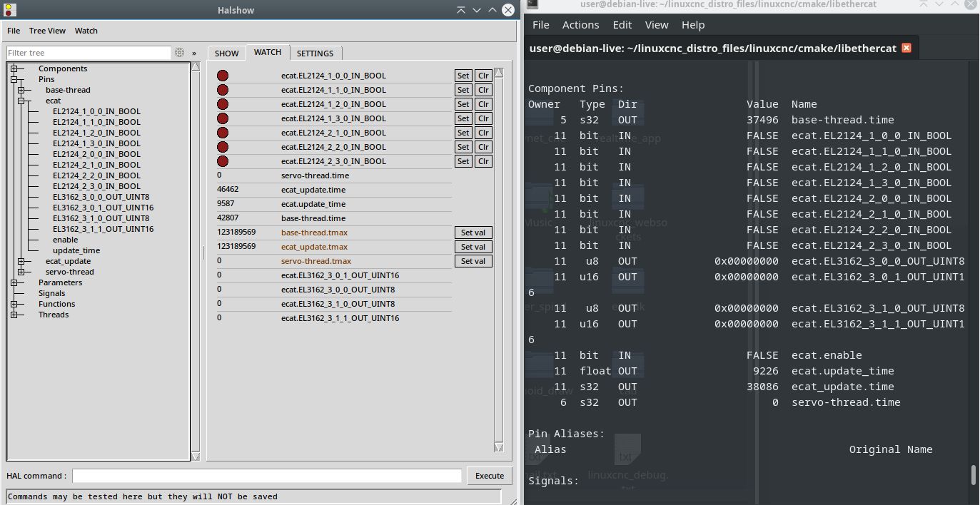Open the terminal Actions menu
This screenshot has height=505, width=980.
click(x=580, y=24)
